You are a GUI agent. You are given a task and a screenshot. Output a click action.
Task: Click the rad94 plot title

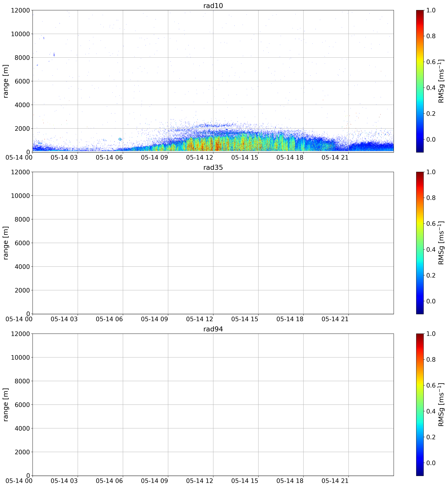coord(213,329)
